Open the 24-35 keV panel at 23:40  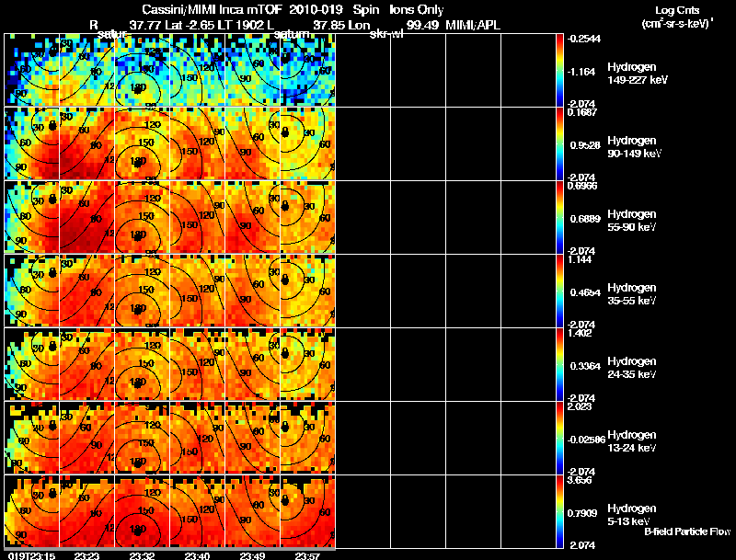click(197, 364)
